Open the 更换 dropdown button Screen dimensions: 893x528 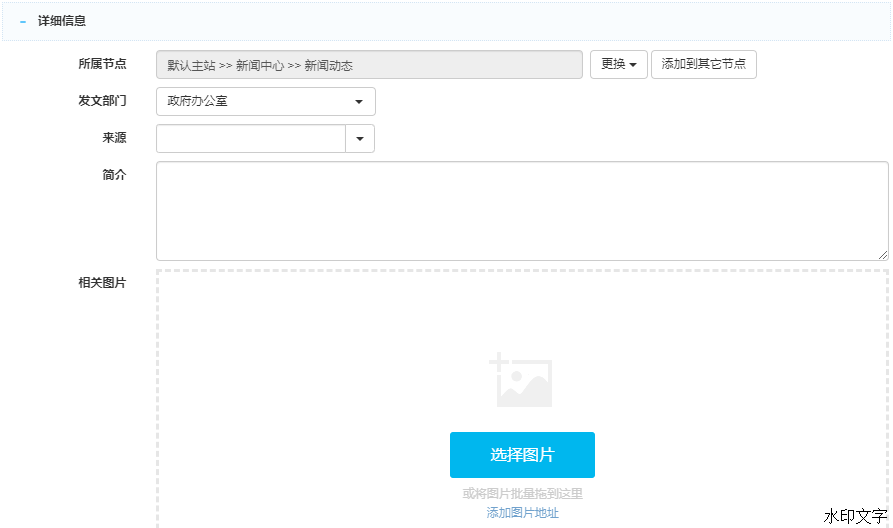click(x=618, y=64)
